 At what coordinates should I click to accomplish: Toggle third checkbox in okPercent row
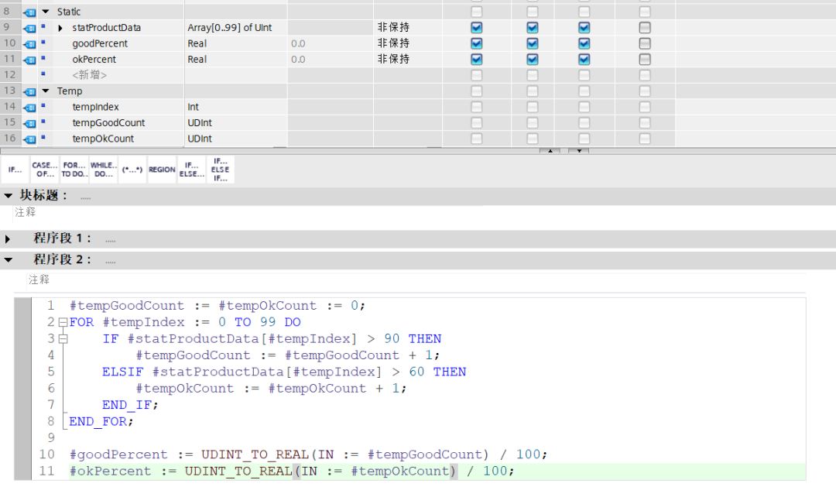(x=584, y=59)
